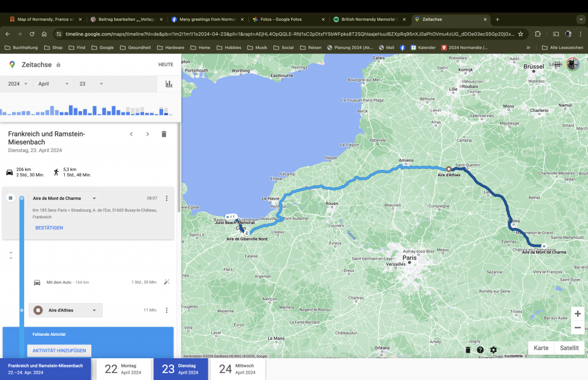Open the 'Planung 2024' bookmark
Image resolution: width=588 pixels, height=380 pixels.
coord(350,48)
